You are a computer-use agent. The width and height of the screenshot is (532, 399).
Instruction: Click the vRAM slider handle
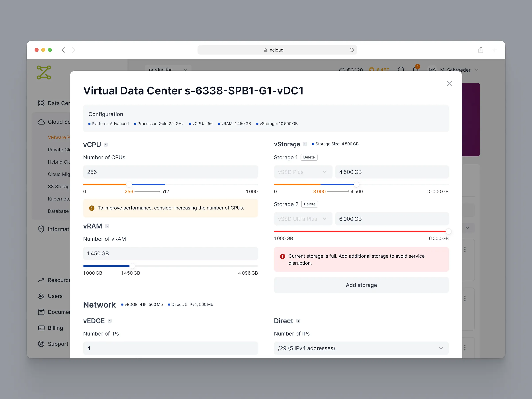[132, 266]
